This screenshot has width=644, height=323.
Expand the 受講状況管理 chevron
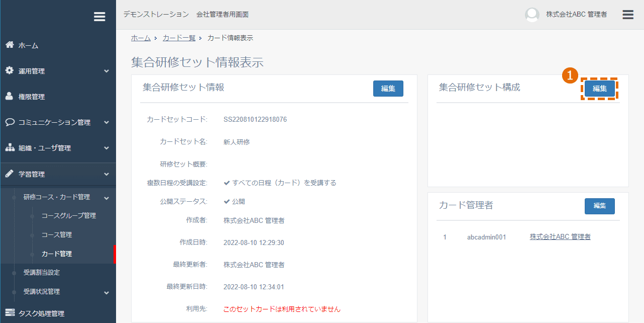click(106, 292)
